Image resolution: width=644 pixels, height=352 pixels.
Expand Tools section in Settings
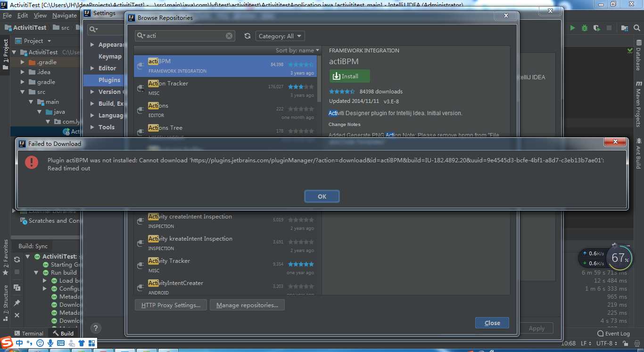click(92, 127)
